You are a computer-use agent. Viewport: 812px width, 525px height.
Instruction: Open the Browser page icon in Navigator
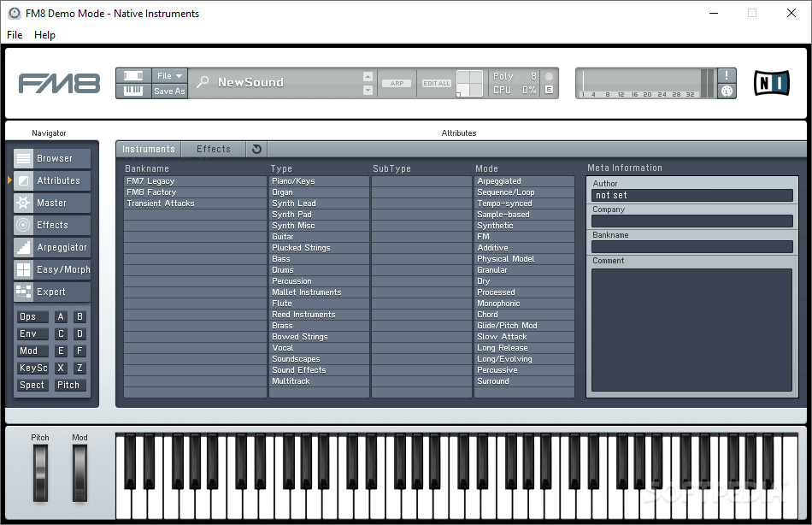[x=23, y=158]
